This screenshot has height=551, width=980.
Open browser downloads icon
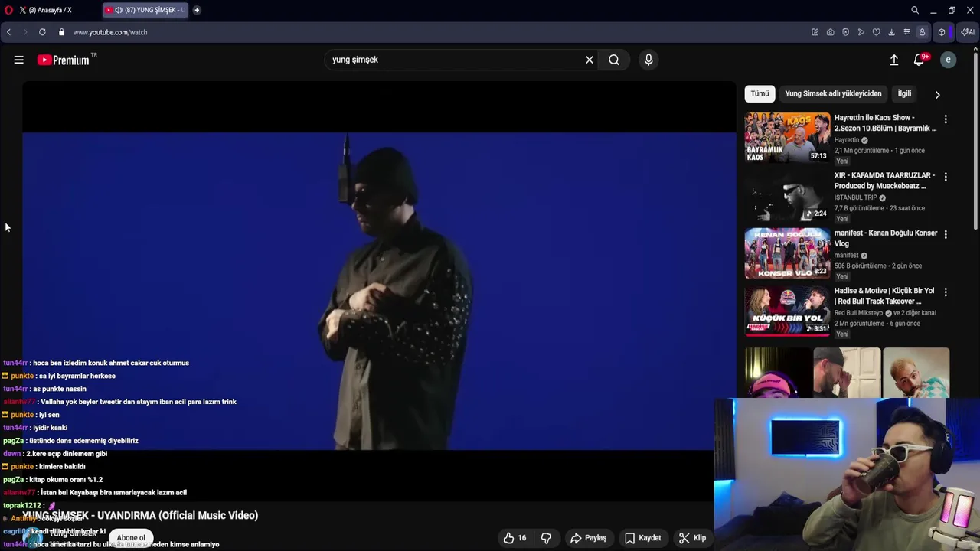tap(891, 32)
